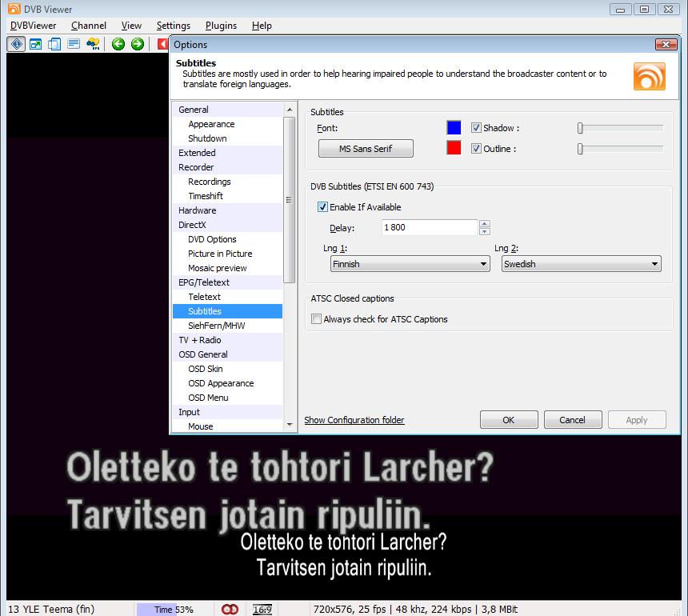Image resolution: width=688 pixels, height=616 pixels.
Task: Enable Always check for ATSC Captions
Action: pyautogui.click(x=316, y=319)
